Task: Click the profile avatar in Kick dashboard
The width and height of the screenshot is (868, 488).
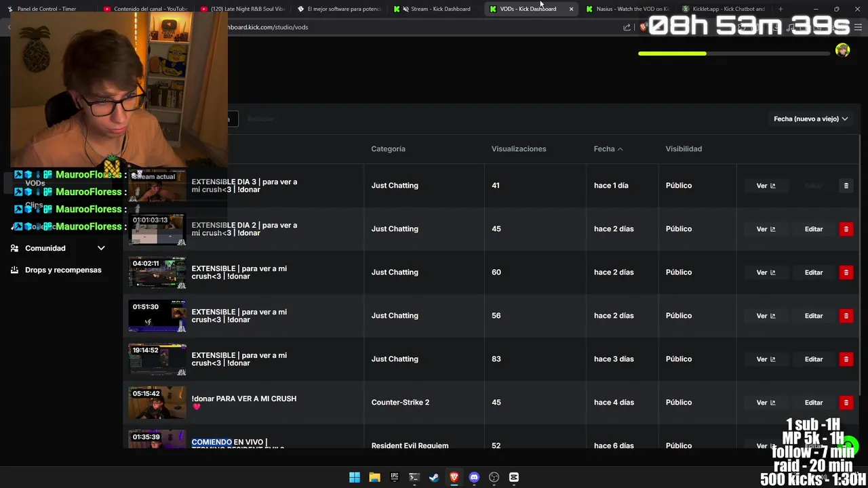Action: (843, 50)
